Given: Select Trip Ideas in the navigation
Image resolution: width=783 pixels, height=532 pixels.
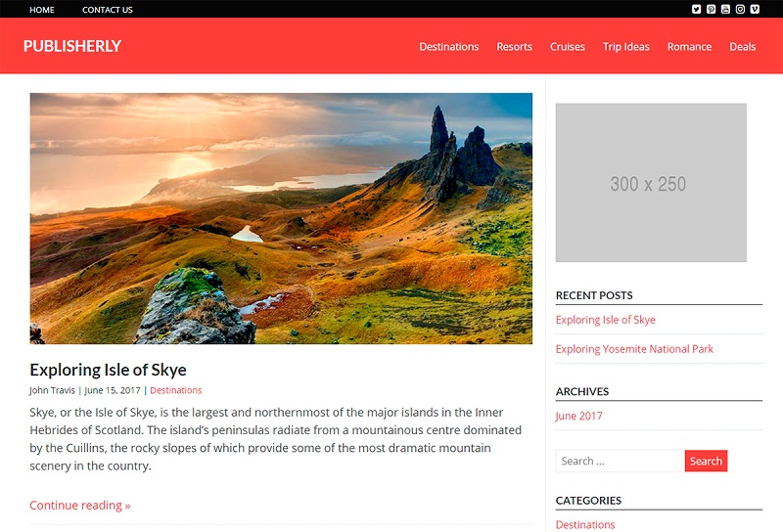Looking at the screenshot, I should point(625,46).
